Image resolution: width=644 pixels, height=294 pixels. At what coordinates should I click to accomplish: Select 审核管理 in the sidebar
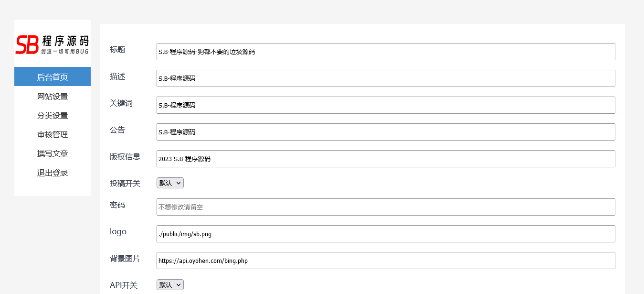(53, 135)
